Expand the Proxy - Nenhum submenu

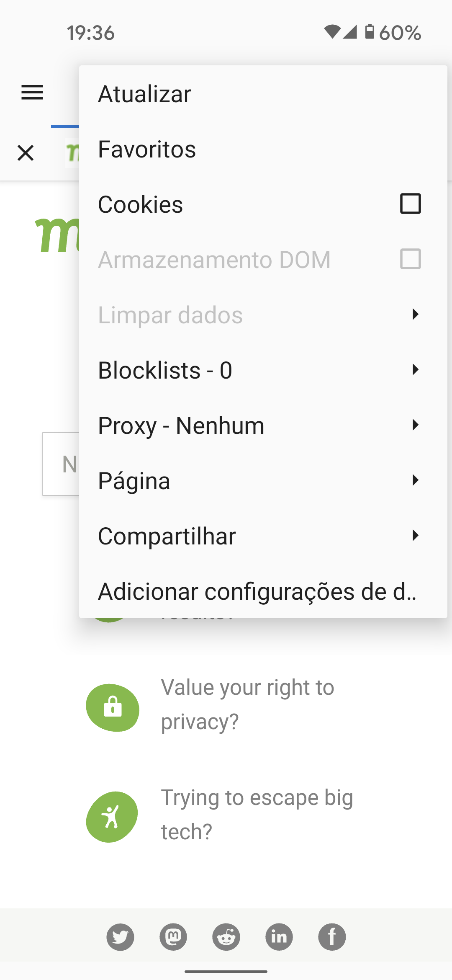click(415, 425)
